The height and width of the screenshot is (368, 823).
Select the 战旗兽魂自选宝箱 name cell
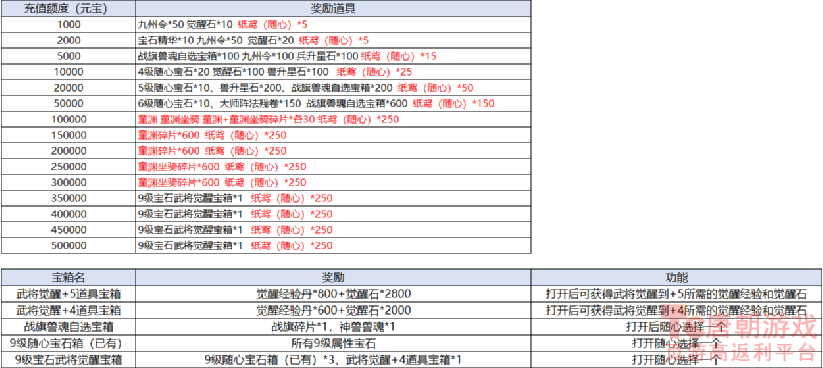tap(68, 327)
